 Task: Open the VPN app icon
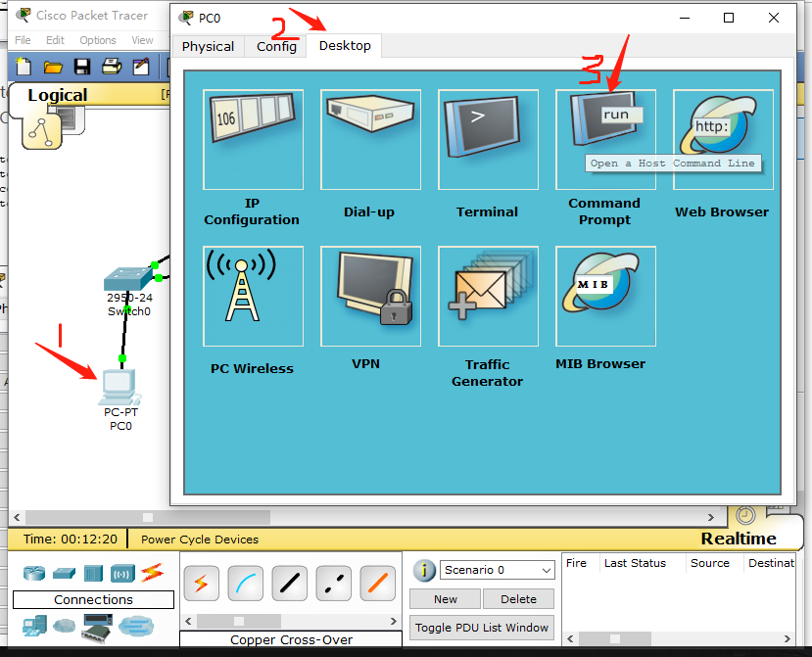tap(371, 296)
